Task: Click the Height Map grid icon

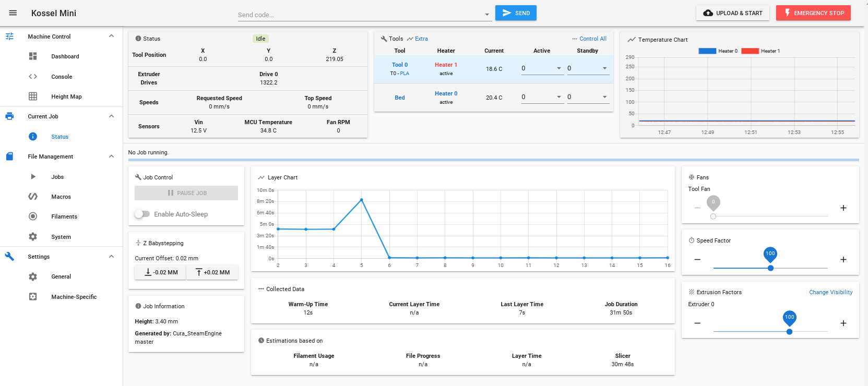Action: [33, 96]
